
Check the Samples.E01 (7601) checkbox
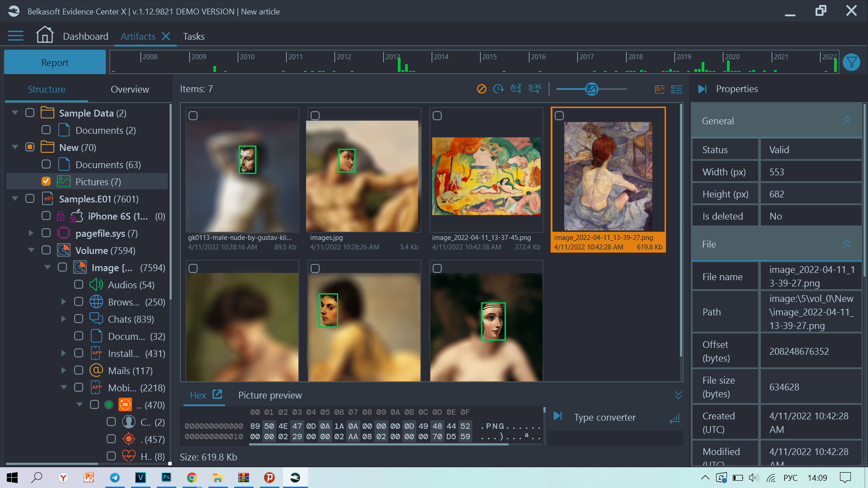coord(30,198)
